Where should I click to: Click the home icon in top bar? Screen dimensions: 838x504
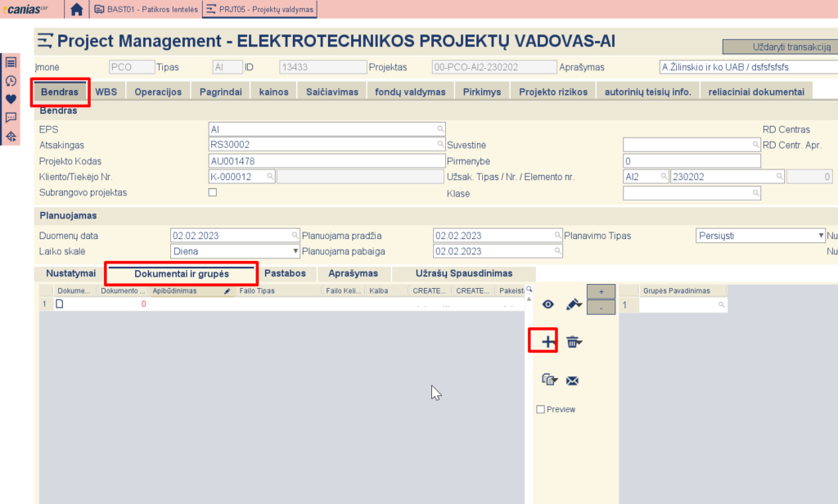click(76, 10)
